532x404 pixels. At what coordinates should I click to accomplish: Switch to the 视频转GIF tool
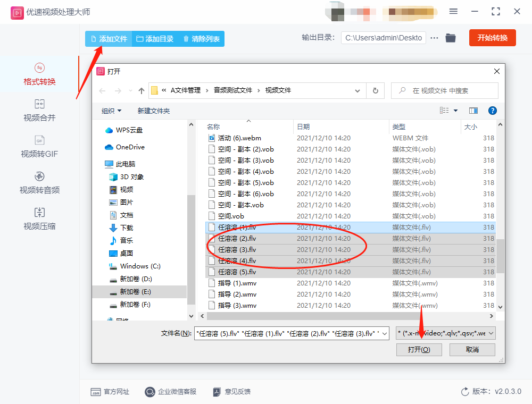[40, 146]
